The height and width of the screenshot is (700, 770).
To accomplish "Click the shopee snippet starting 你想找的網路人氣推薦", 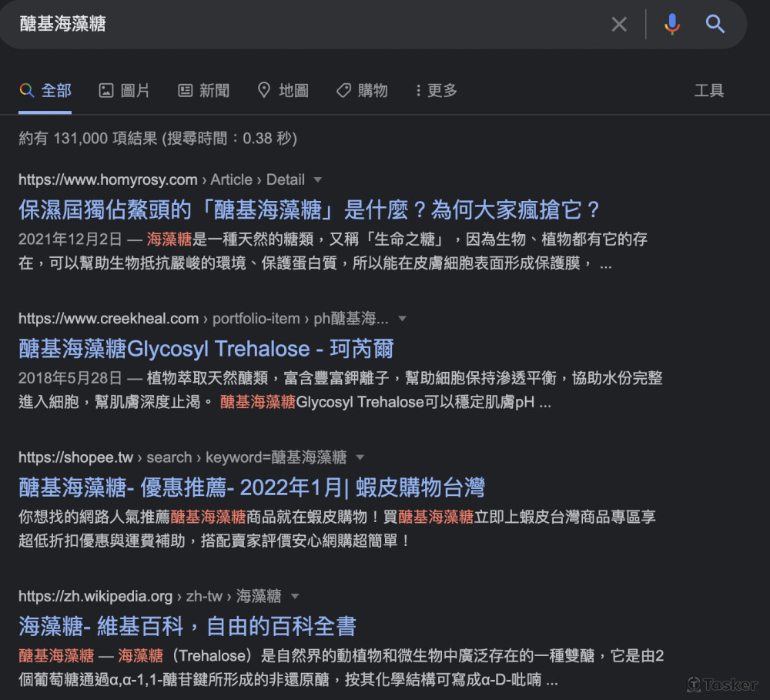I will pos(337,528).
